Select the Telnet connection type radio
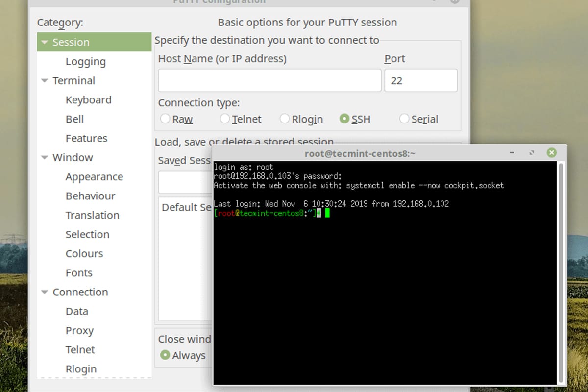Screen dimensions: 588x392 [225, 119]
